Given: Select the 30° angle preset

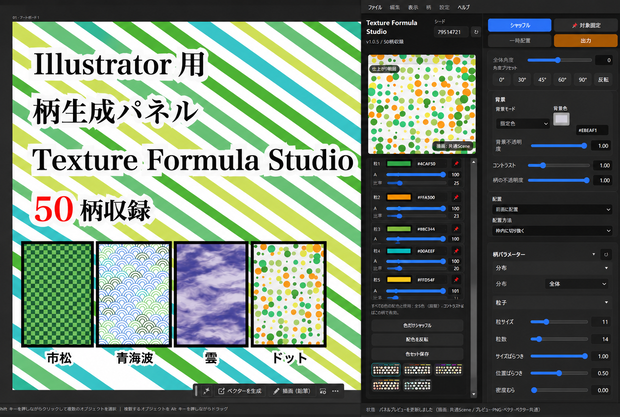Looking at the screenshot, I should click(522, 79).
